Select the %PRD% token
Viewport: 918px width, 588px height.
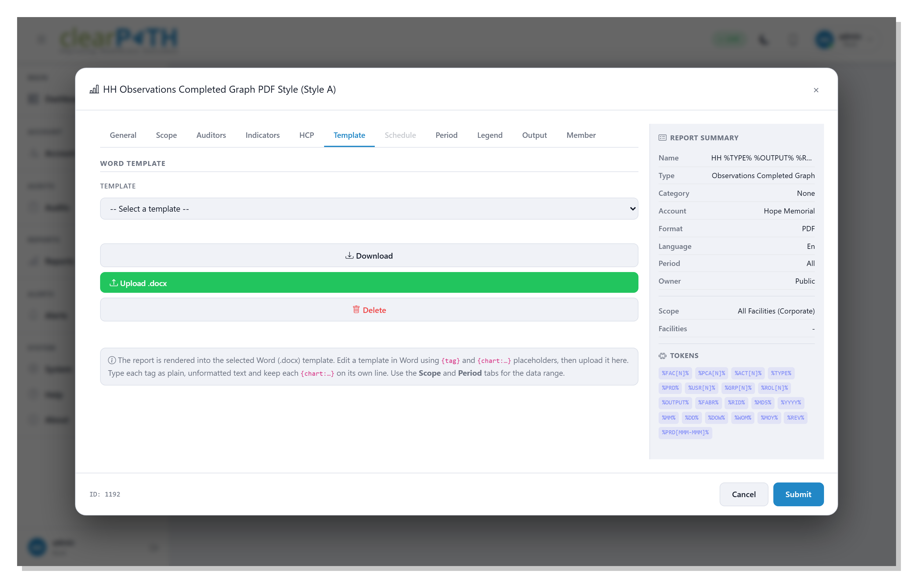(670, 388)
